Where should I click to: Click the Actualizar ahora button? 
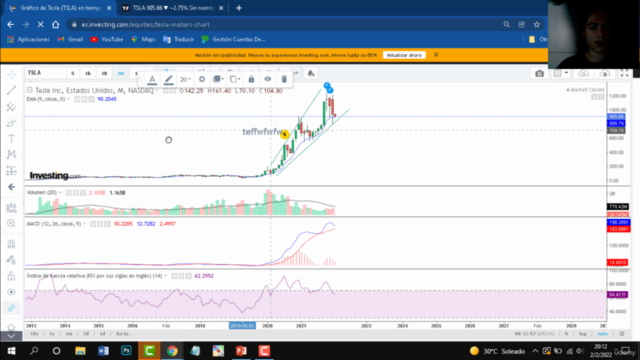click(404, 55)
